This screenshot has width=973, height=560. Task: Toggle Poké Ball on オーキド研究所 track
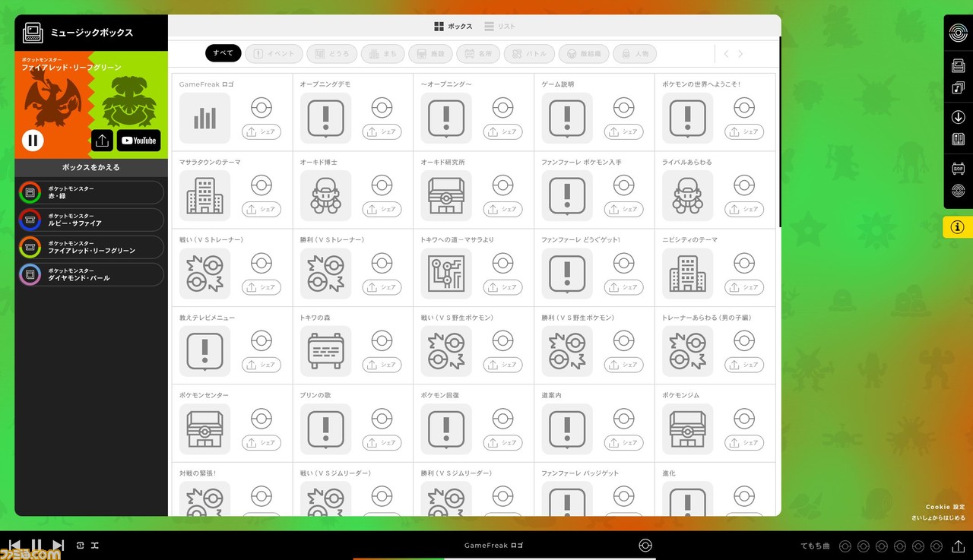[x=502, y=185]
